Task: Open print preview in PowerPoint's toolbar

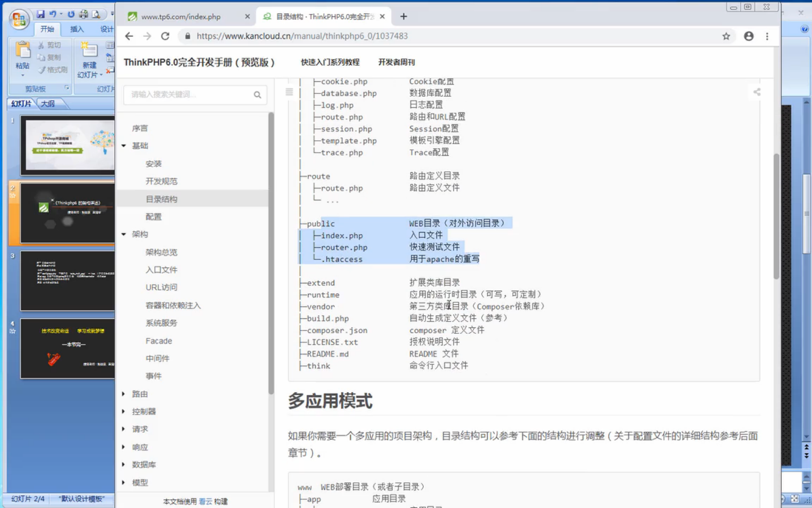Action: click(96, 14)
